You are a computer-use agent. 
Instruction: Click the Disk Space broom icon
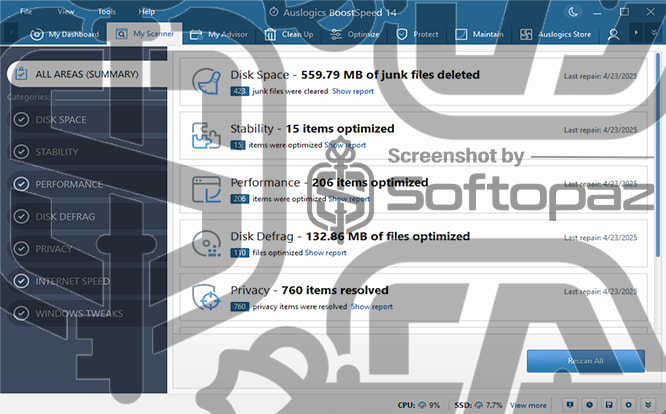[206, 81]
